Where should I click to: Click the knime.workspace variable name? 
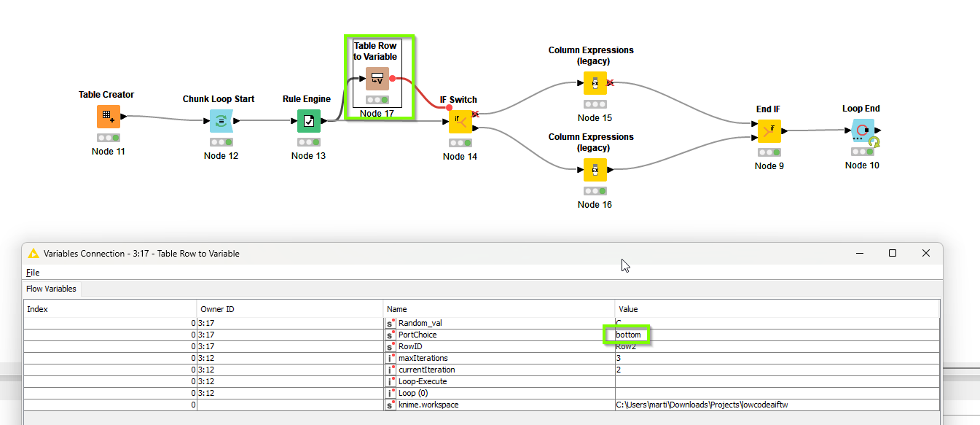pos(427,405)
